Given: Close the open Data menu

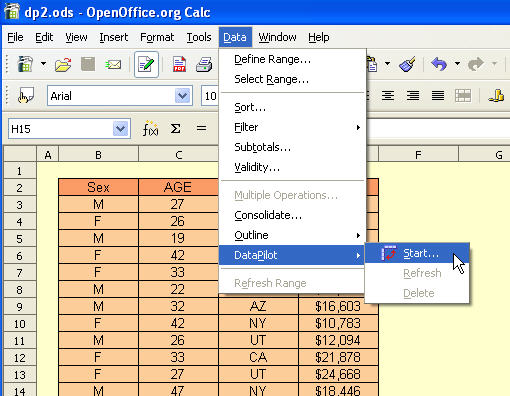Looking at the screenshot, I should [x=235, y=37].
